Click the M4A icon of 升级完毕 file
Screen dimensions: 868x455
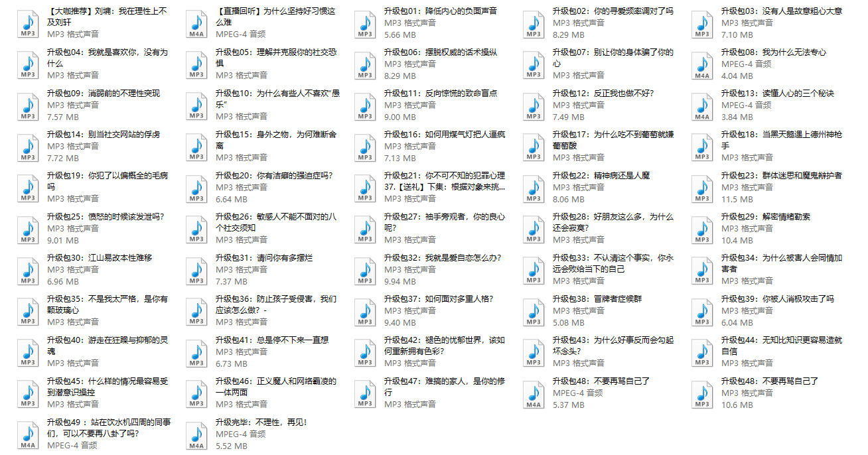pyautogui.click(x=196, y=434)
